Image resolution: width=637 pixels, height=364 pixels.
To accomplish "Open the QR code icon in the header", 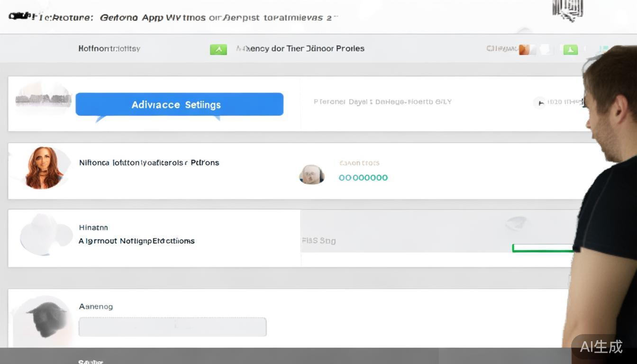I will coord(567,10).
